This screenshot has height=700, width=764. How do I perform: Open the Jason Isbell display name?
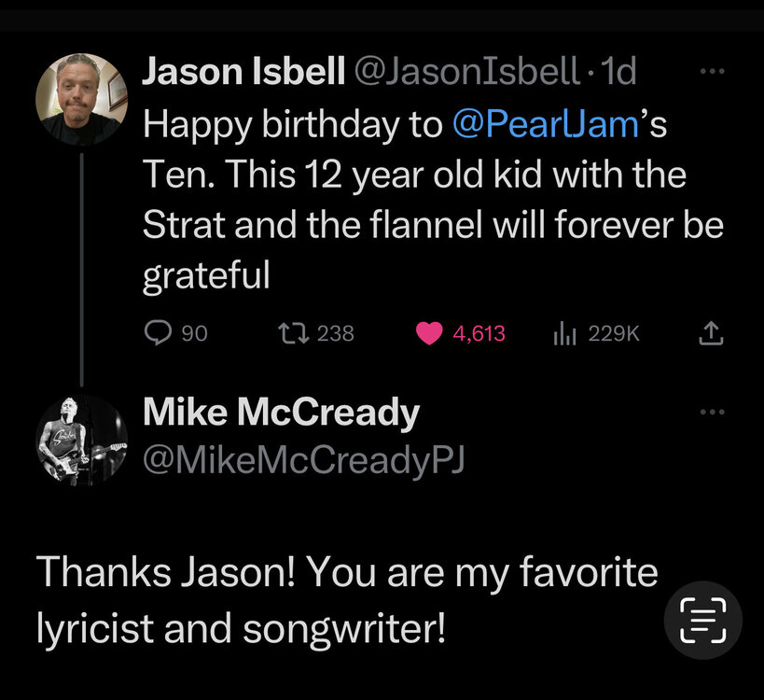pos(243,73)
